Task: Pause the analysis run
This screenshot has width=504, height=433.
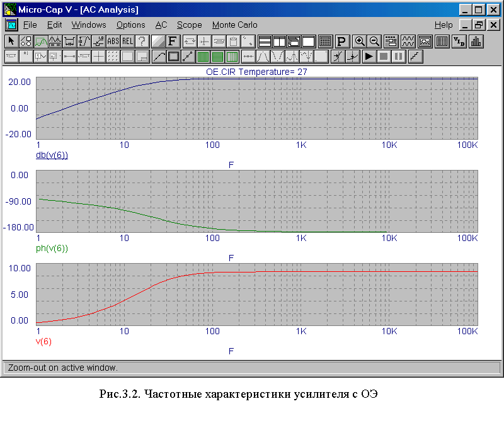Action: [398, 57]
